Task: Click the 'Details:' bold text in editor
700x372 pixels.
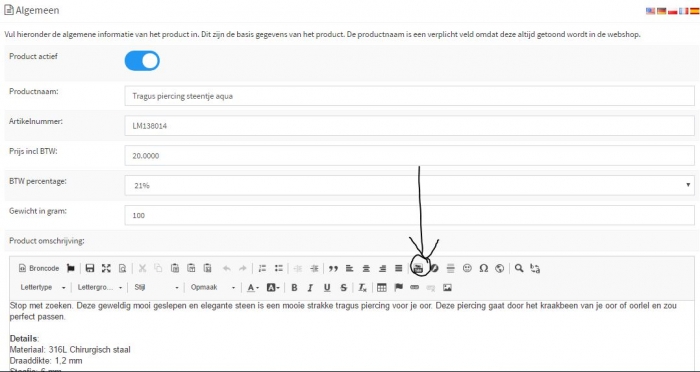Action: (25, 339)
